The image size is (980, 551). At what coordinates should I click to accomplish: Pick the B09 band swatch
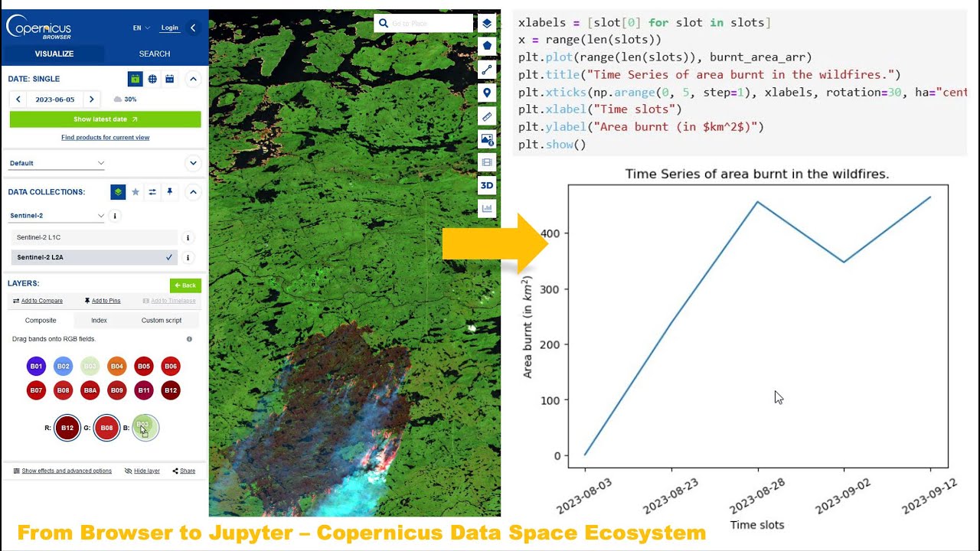116,390
